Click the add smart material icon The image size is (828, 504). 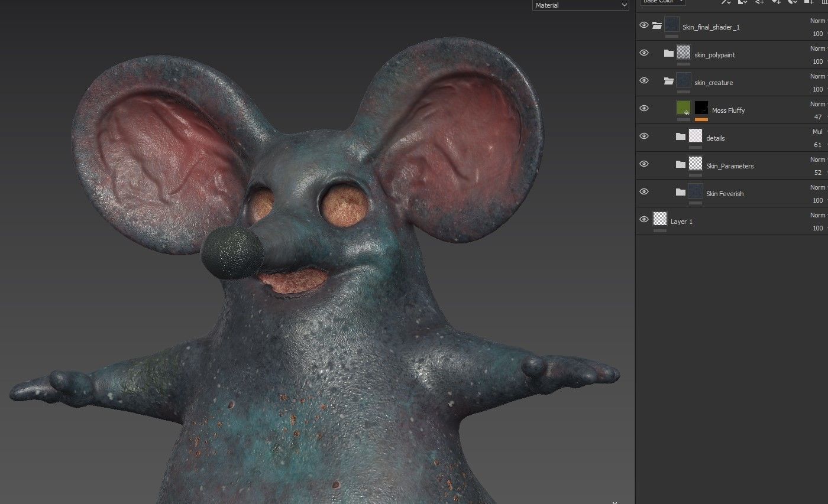click(x=793, y=2)
